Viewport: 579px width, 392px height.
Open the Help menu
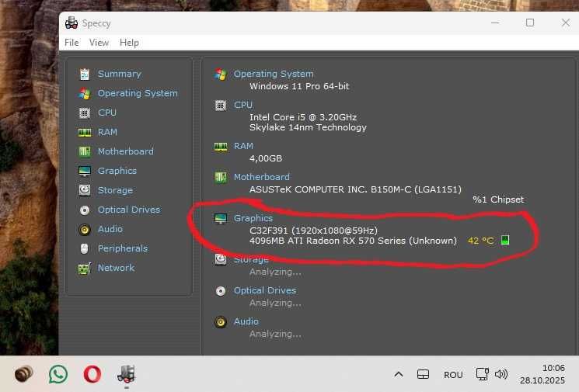(129, 43)
